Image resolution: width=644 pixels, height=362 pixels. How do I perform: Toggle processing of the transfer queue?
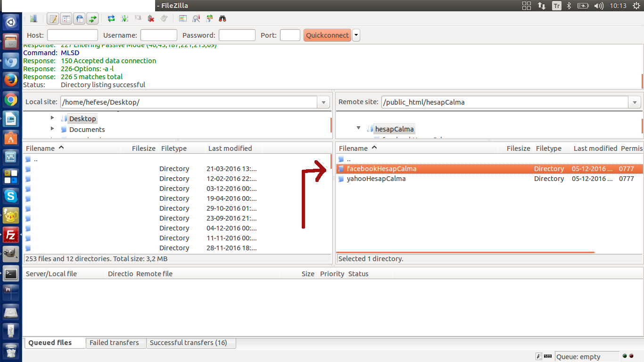[124, 19]
